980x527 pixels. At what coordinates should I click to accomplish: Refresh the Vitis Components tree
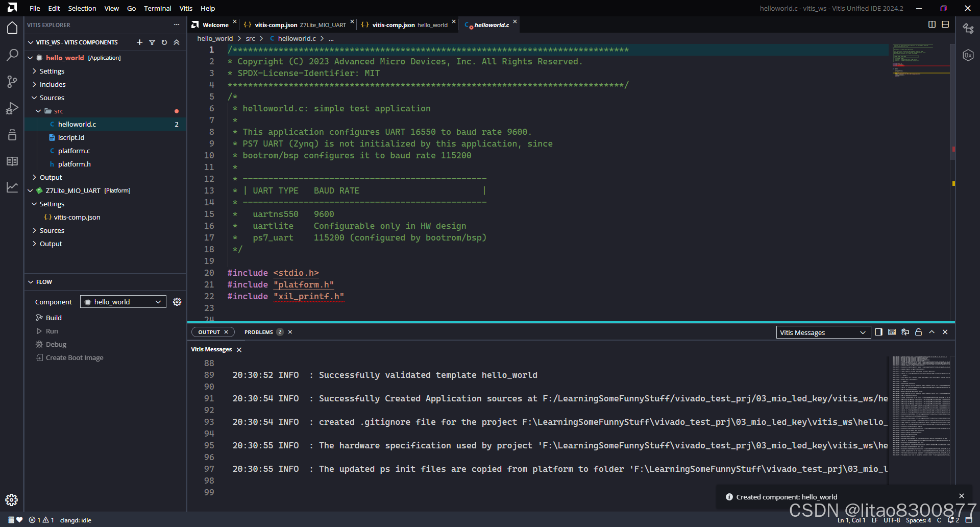click(164, 42)
